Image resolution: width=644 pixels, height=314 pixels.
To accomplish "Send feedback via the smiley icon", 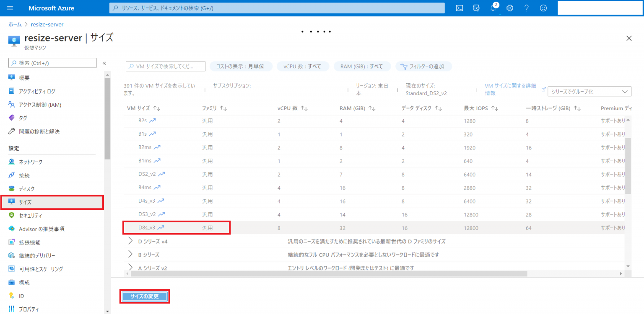I will click(x=543, y=8).
